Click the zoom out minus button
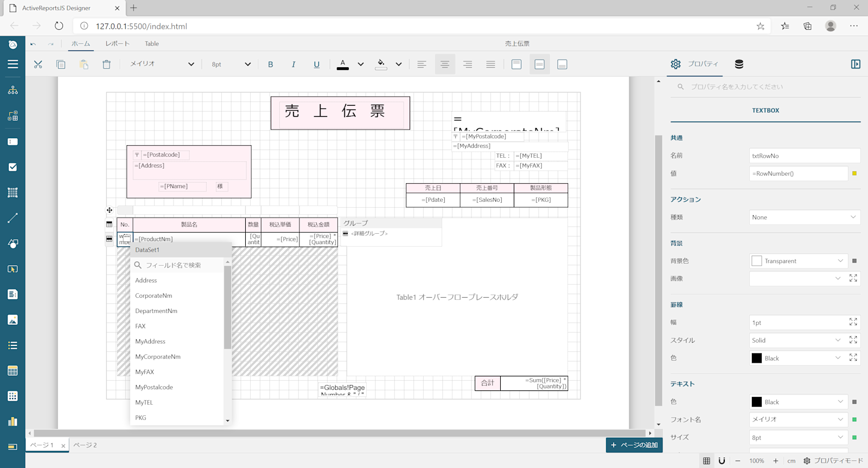 738,461
